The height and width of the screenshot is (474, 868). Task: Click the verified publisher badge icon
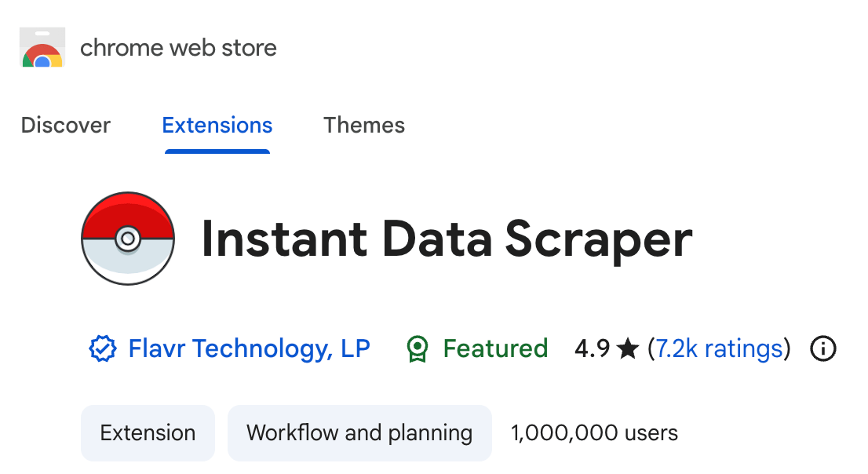102,349
